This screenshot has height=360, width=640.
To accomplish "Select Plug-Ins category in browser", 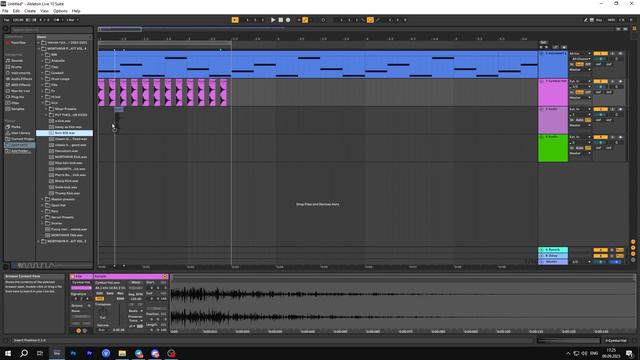I will pyautogui.click(x=15, y=97).
